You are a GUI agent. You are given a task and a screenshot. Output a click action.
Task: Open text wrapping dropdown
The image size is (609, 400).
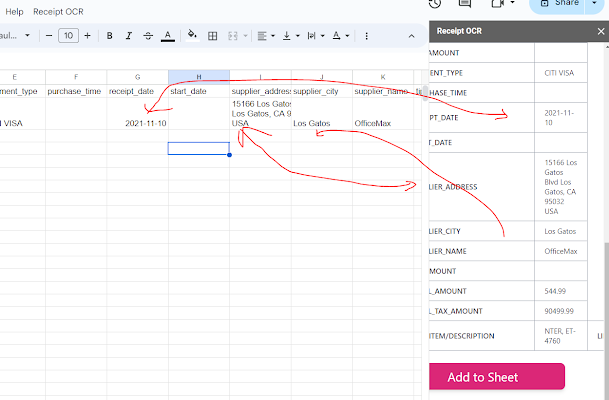316,36
